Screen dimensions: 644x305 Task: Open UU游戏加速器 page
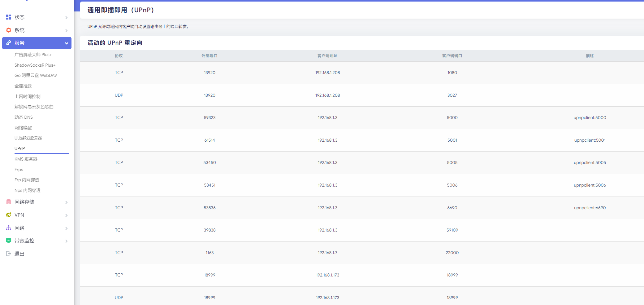coord(28,138)
